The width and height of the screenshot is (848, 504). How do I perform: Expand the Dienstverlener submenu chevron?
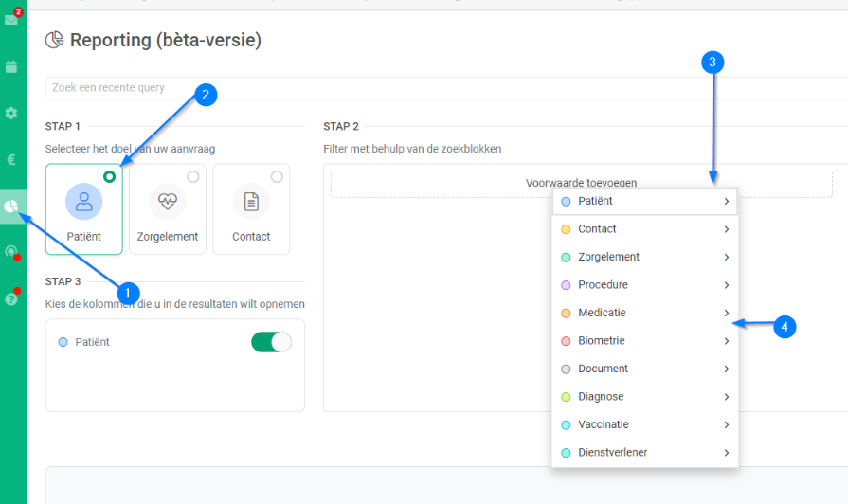point(726,453)
